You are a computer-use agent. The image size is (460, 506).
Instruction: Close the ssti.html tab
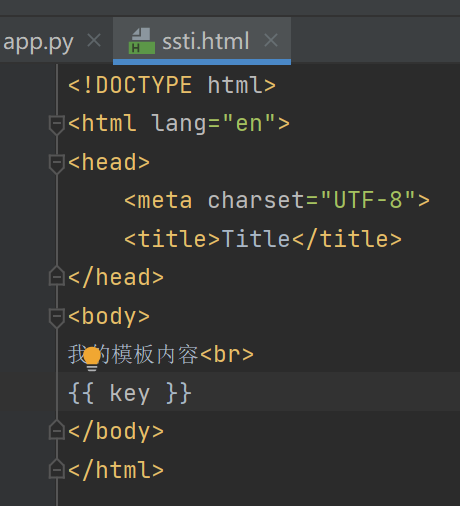tap(271, 41)
